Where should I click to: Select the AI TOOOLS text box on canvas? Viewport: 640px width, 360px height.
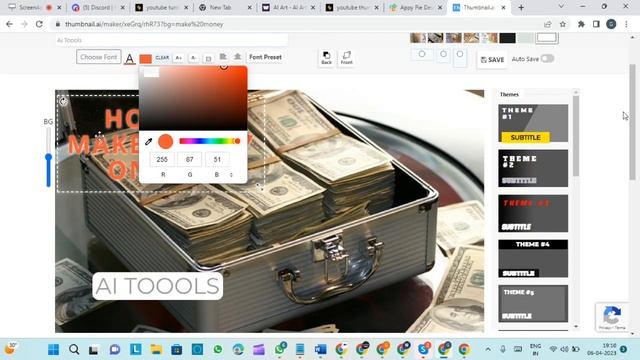158,286
